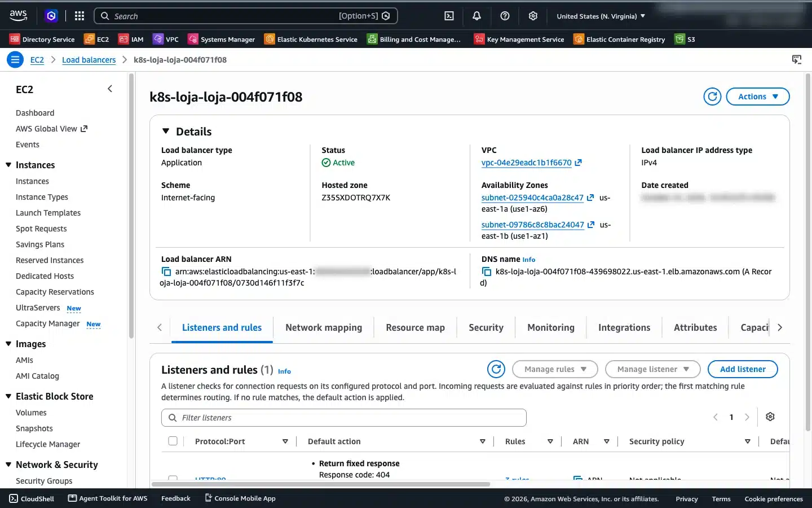
Task: Open Key Management Service shortcut
Action: pos(519,39)
